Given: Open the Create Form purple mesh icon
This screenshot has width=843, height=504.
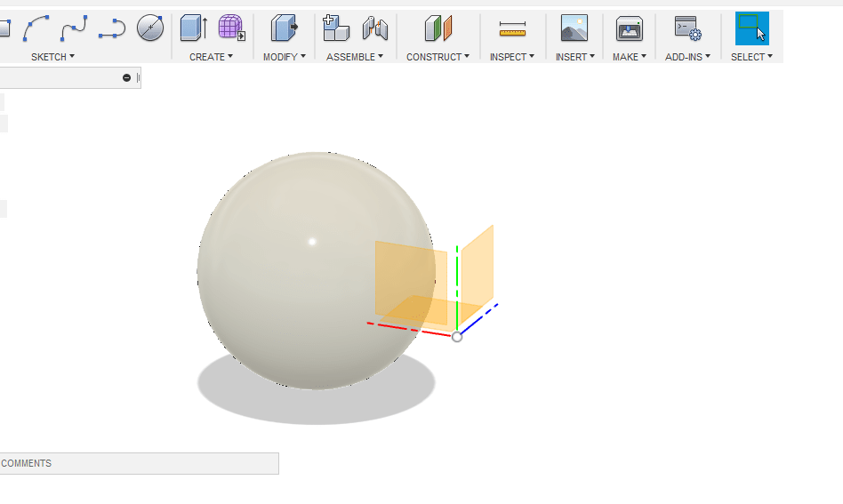Looking at the screenshot, I should [232, 28].
